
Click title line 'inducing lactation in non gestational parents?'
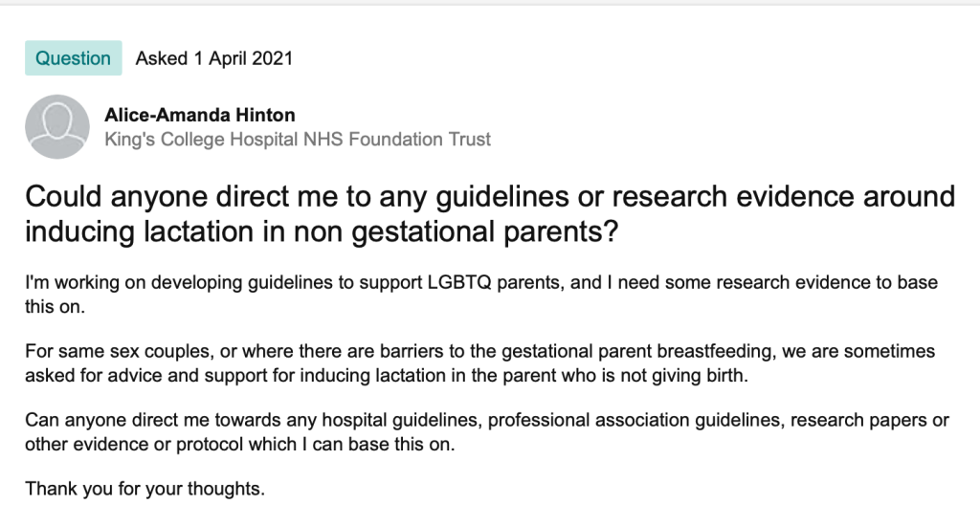click(x=320, y=232)
